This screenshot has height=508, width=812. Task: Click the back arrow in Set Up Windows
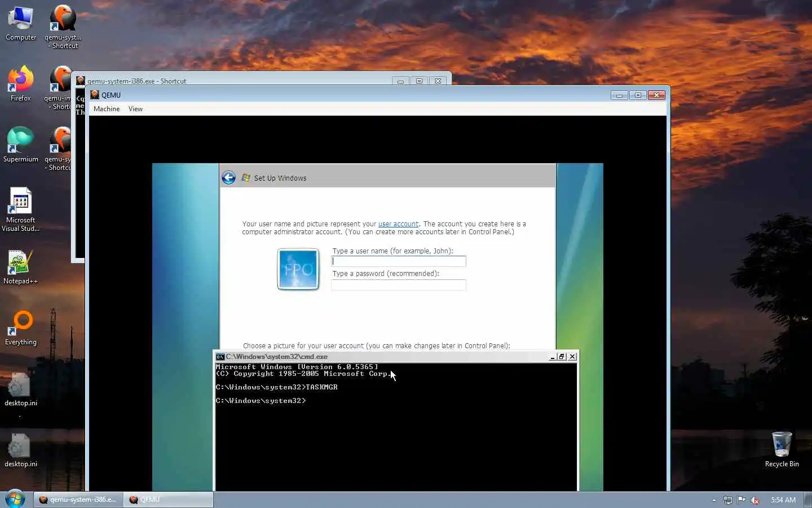(x=228, y=178)
